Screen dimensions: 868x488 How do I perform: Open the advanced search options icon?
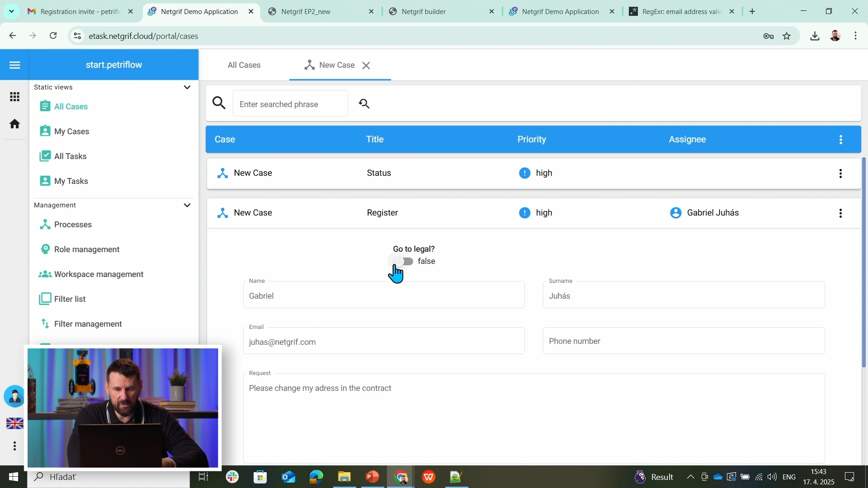tap(364, 103)
